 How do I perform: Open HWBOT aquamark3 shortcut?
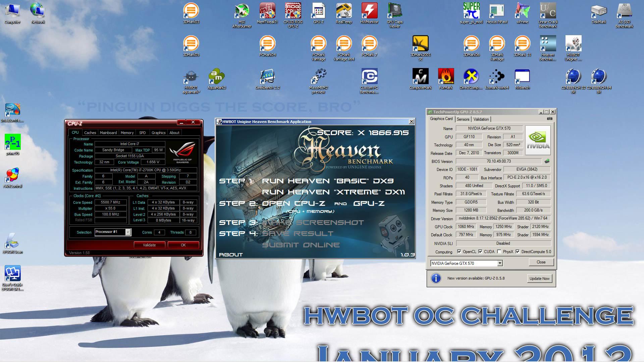click(x=191, y=81)
